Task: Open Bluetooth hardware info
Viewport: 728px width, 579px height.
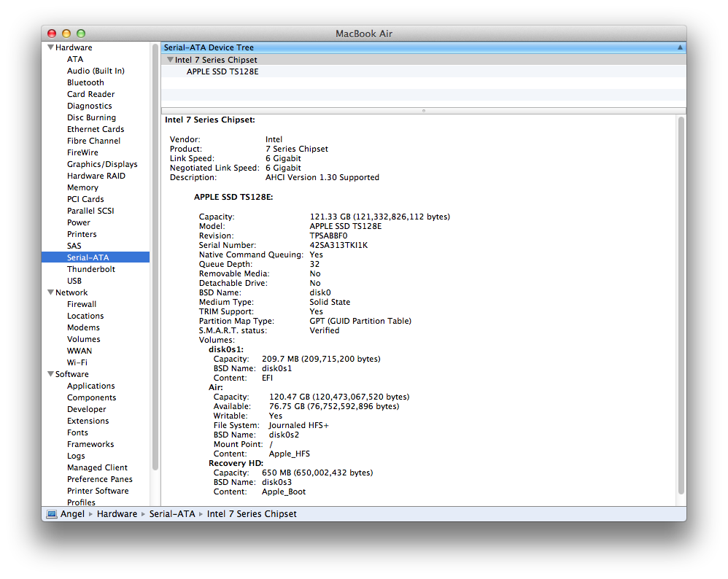Action: [85, 82]
